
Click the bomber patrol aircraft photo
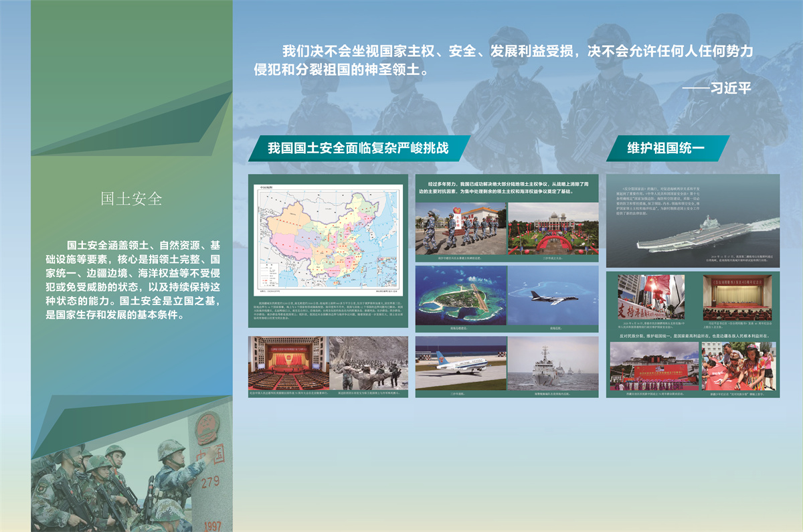tap(553, 295)
